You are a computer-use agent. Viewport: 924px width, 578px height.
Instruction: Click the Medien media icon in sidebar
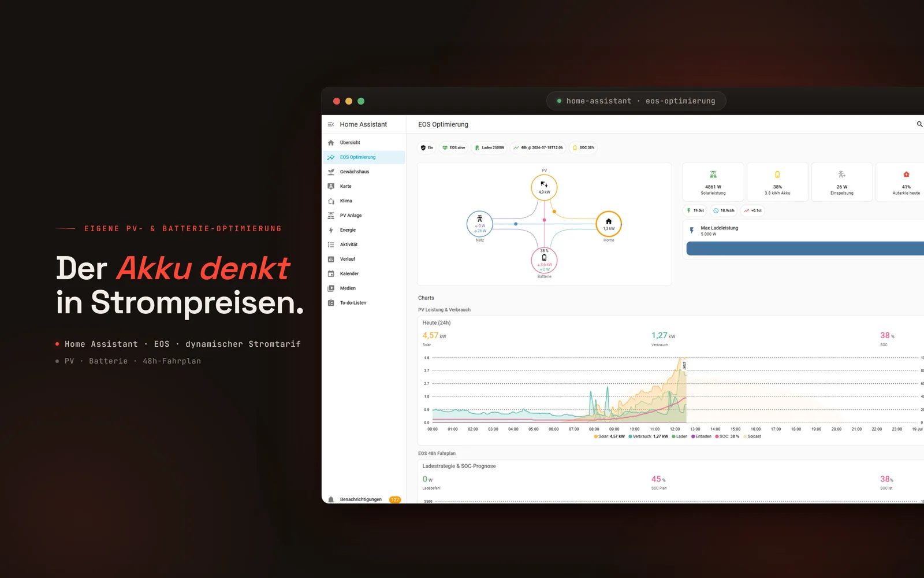(331, 288)
